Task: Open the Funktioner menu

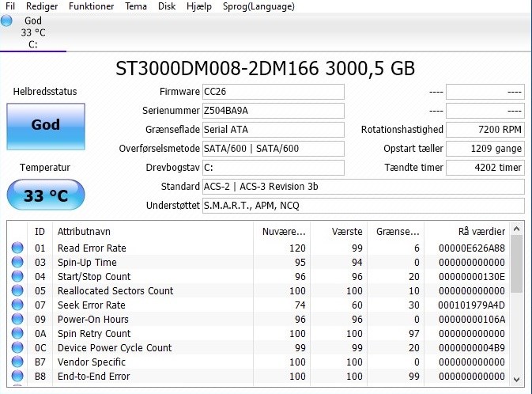Action: pos(91,6)
